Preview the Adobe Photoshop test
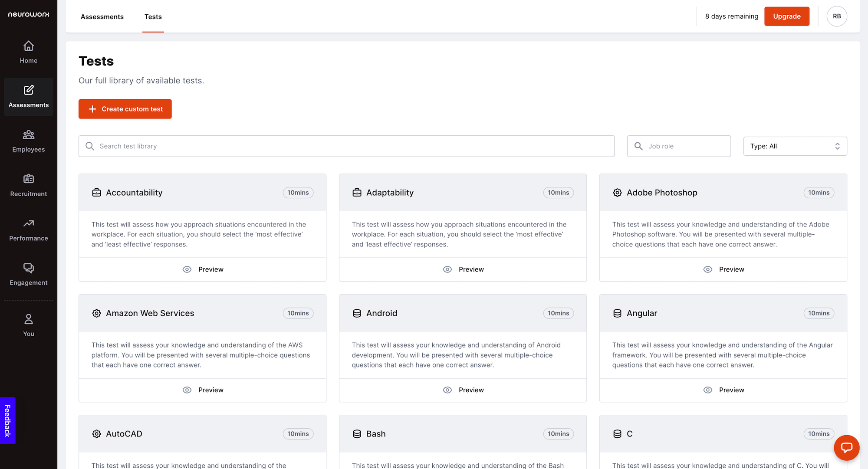This screenshot has width=868, height=469. tap(723, 269)
